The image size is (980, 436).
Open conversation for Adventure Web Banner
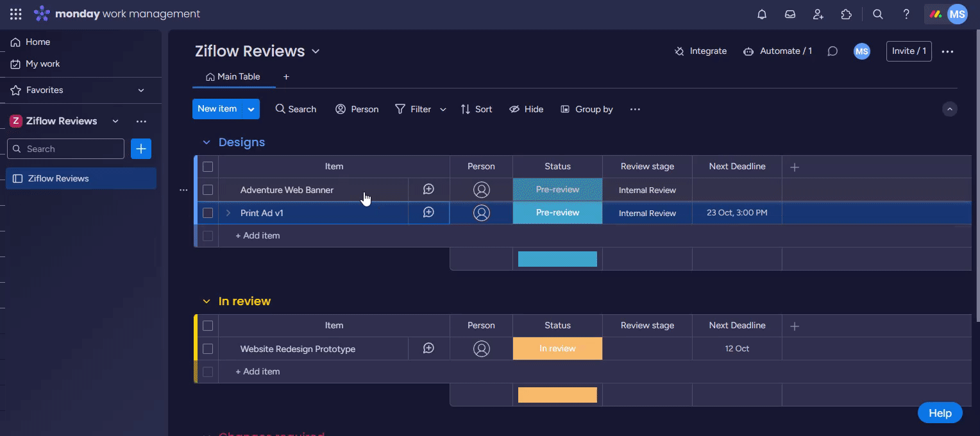[428, 190]
